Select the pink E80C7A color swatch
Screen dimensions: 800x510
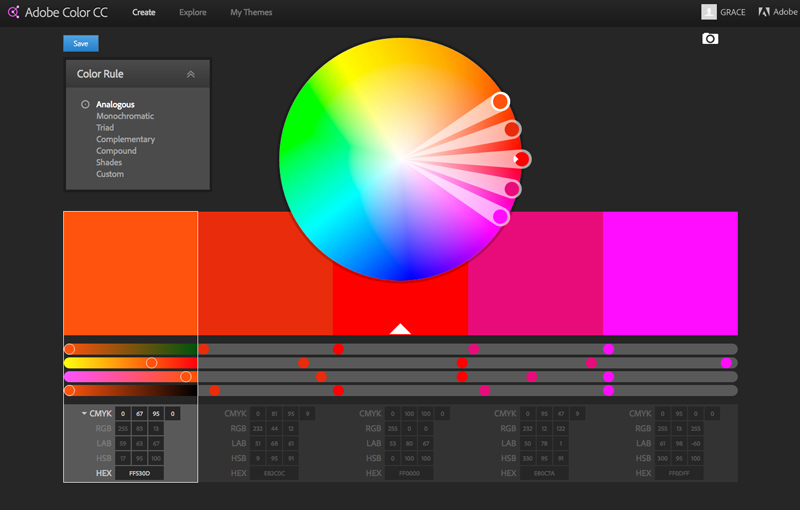536,273
